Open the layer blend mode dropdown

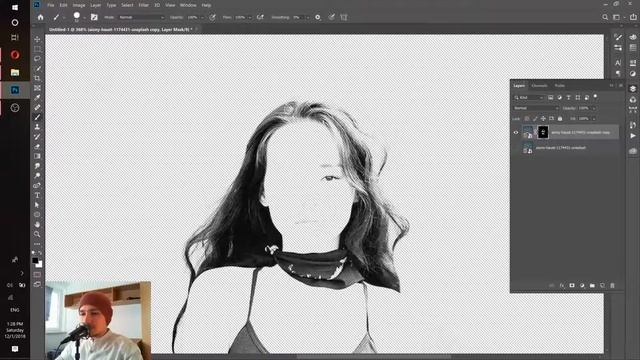[x=536, y=108]
